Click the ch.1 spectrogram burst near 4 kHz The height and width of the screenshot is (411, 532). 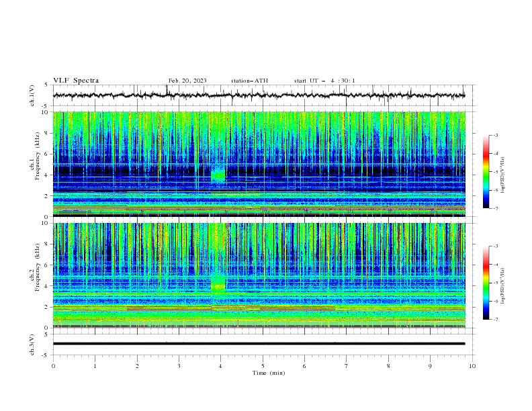pyautogui.click(x=218, y=175)
